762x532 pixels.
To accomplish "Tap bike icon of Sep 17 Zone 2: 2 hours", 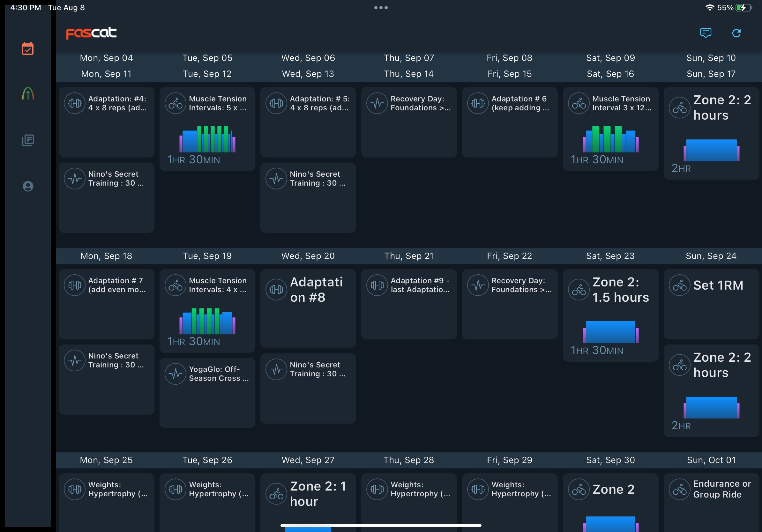I will pyautogui.click(x=680, y=108).
